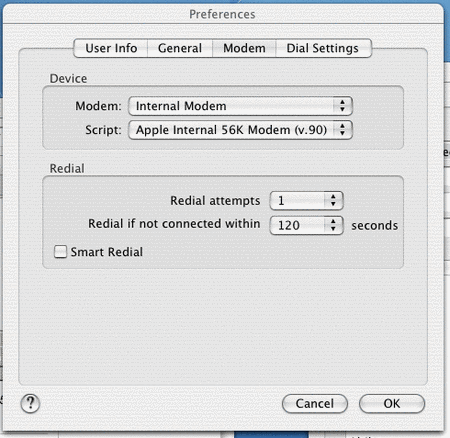Click the Smart Redial label
The width and height of the screenshot is (450, 438).
click(x=107, y=252)
